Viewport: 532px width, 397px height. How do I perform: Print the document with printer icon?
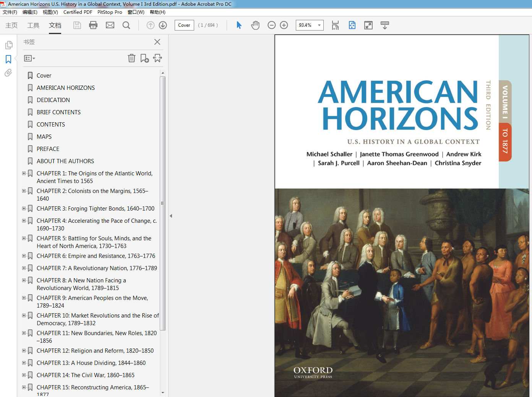click(x=93, y=25)
